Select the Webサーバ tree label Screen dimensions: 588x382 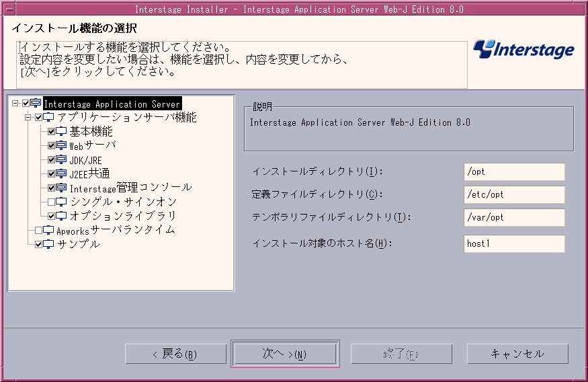click(x=93, y=145)
